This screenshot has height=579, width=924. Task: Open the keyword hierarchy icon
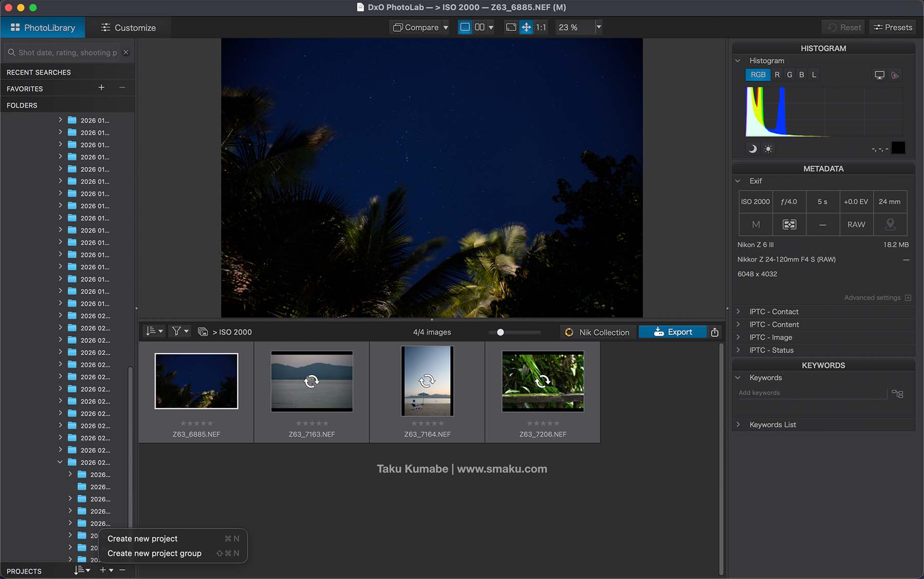coord(897,394)
